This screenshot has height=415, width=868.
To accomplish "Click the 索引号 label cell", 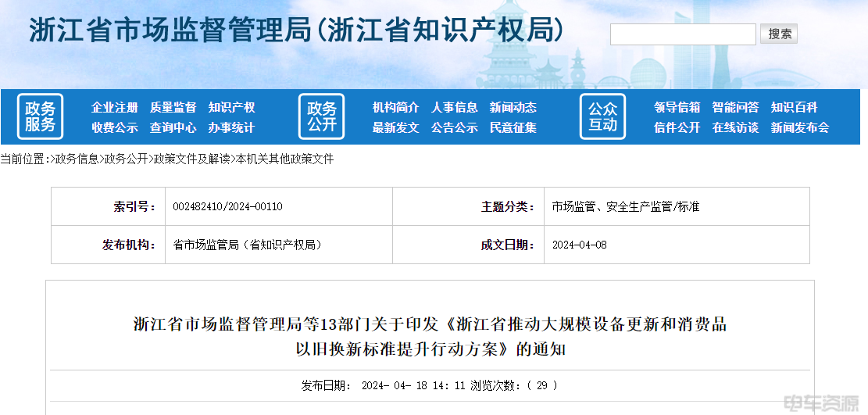I will click(x=109, y=206).
